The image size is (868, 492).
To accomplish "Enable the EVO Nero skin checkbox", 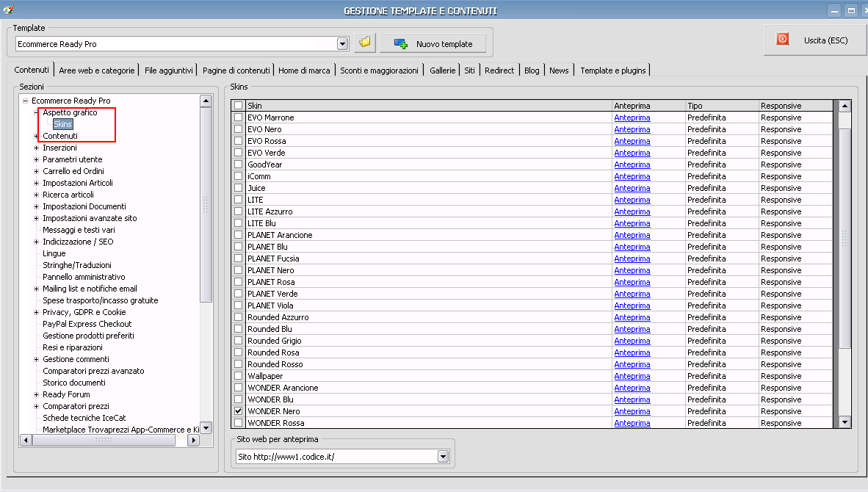I will pyautogui.click(x=238, y=129).
